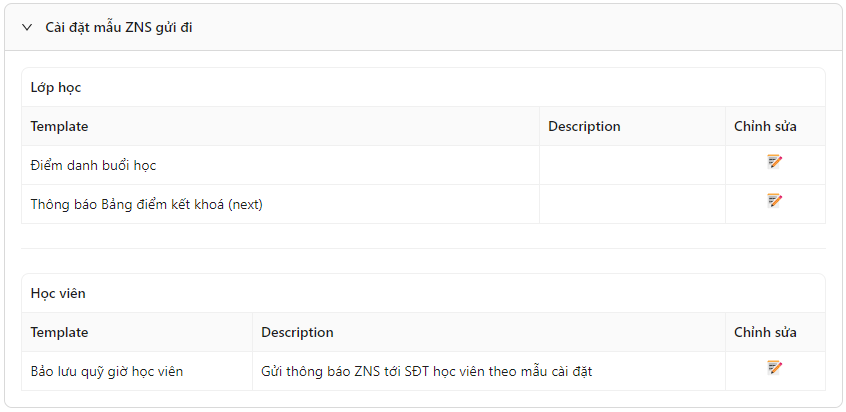Click Chỉnh sửa column header in Học viên table
Image resolution: width=846 pixels, height=412 pixels.
click(765, 332)
